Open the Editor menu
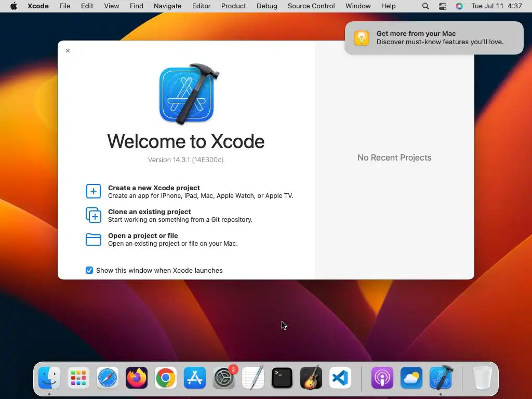Screen dimensions: 532x399 [x=201, y=6]
